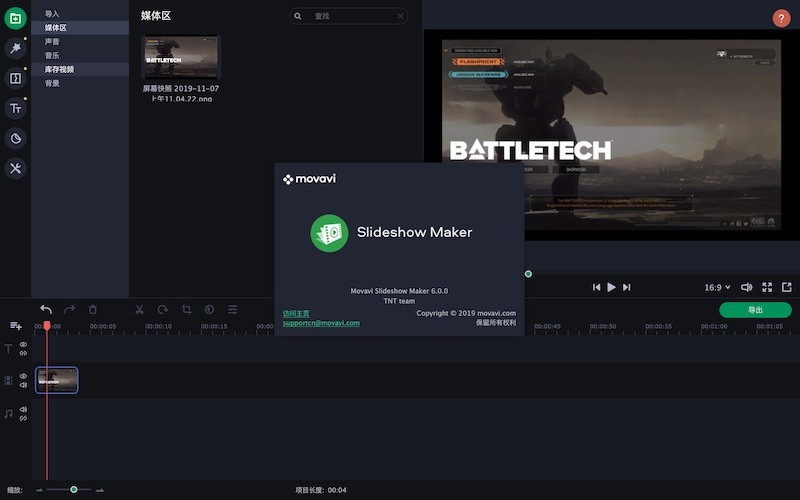This screenshot has height=500, width=800.
Task: Select the BATTLETECH screenshot media thumbnail
Action: click(181, 57)
